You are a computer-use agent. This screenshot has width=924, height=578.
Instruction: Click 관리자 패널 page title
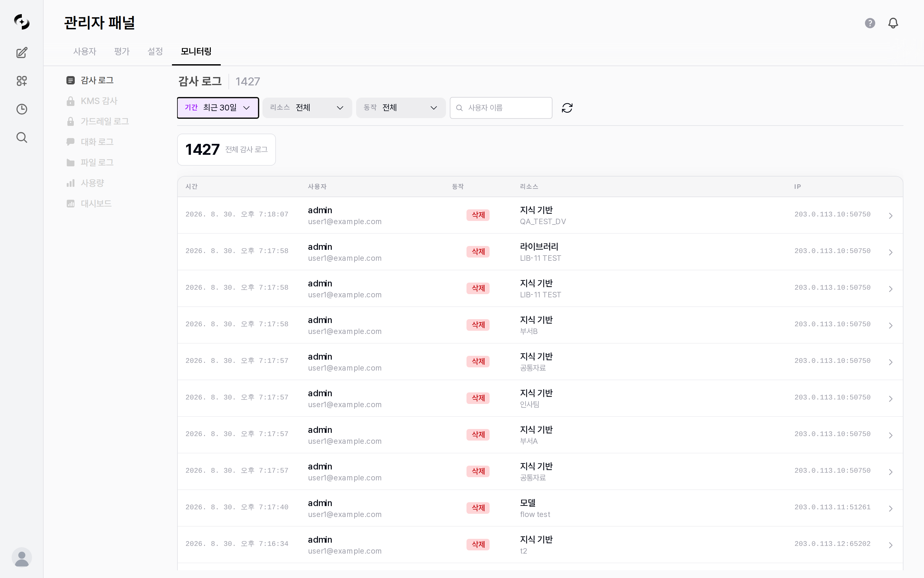[x=99, y=22]
